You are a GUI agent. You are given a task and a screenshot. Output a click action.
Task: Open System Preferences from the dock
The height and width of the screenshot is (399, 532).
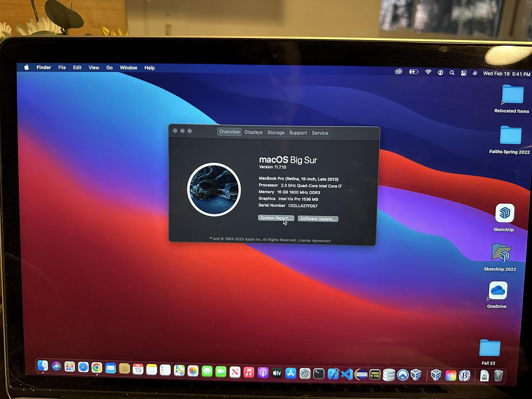point(305,374)
